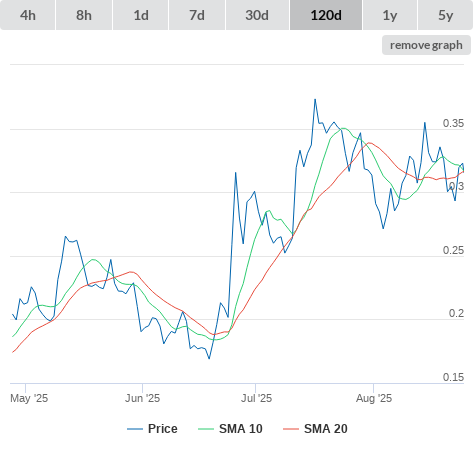Switch to the 4h time range

pos(27,15)
